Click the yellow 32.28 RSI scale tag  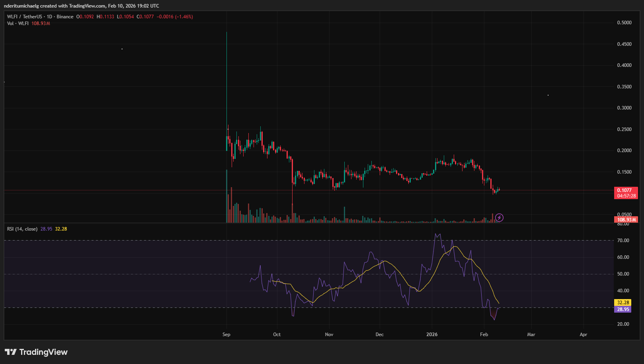click(x=623, y=303)
